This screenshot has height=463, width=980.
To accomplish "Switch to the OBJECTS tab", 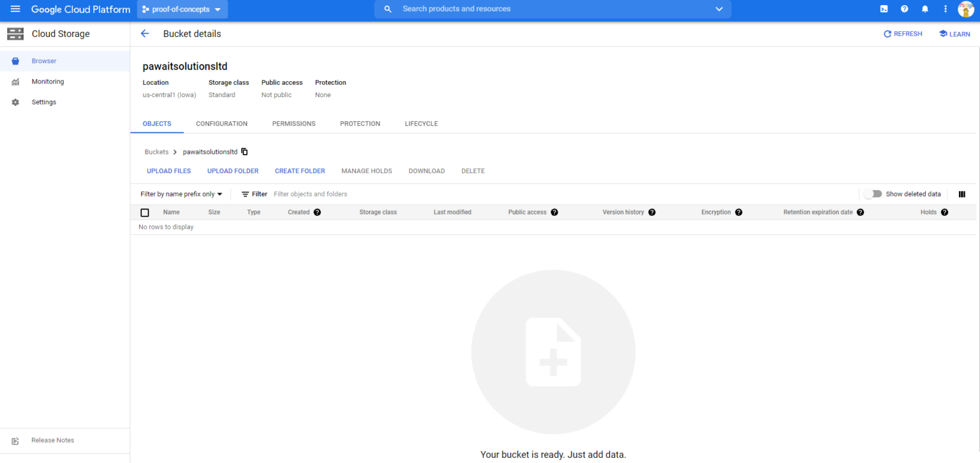I will point(157,124).
